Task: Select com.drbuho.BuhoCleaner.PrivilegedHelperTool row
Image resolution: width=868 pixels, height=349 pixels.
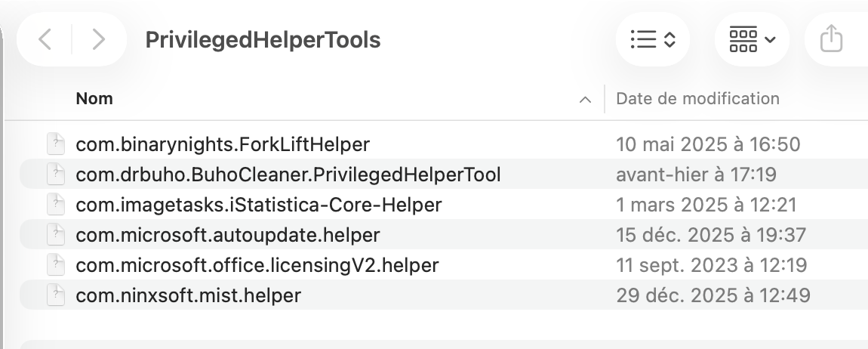Action: tap(288, 174)
